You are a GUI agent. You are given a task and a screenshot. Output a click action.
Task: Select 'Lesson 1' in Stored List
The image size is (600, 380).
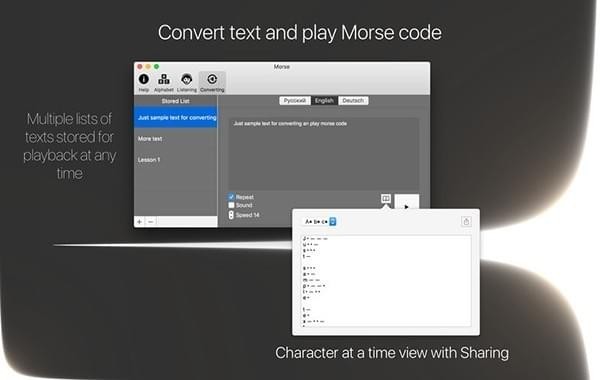pos(176,160)
